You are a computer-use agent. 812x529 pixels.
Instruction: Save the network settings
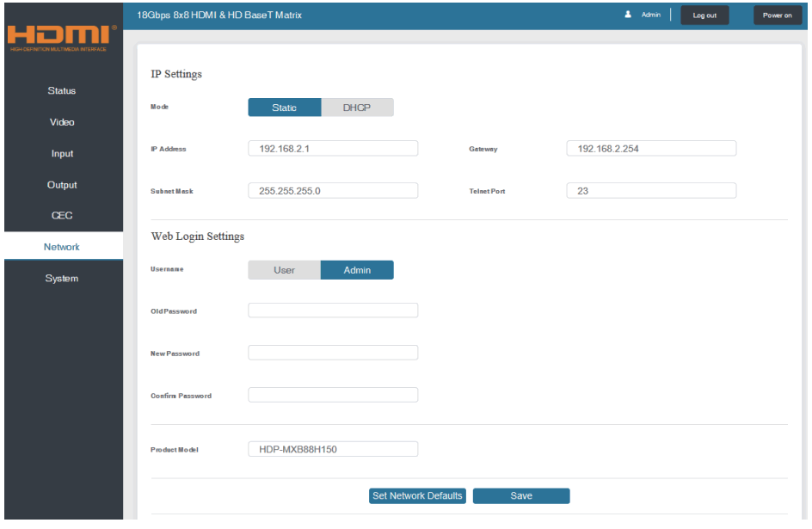(x=520, y=495)
